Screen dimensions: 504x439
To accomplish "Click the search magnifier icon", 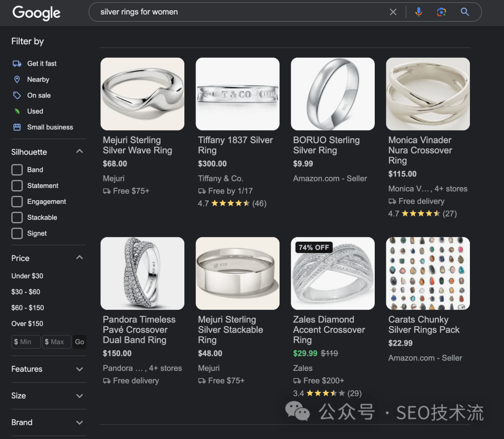I will click(x=464, y=12).
